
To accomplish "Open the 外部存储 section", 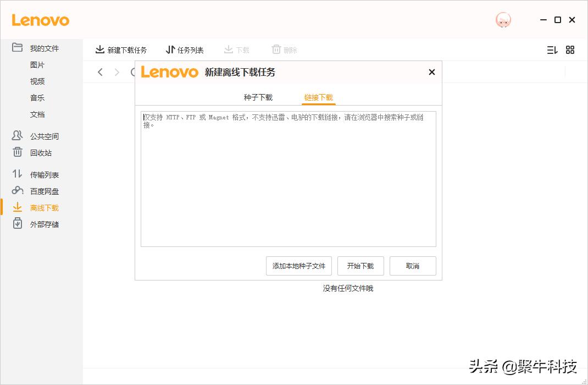I will coord(44,224).
